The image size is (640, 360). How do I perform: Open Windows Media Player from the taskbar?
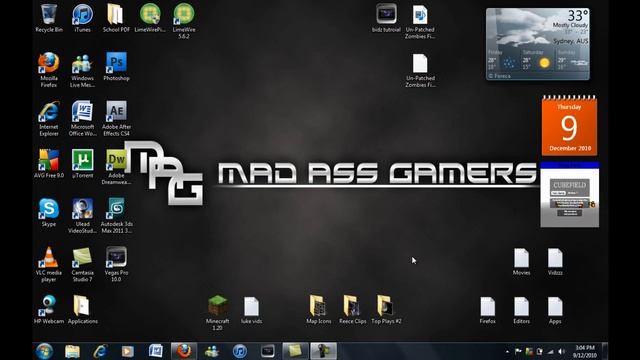127,351
